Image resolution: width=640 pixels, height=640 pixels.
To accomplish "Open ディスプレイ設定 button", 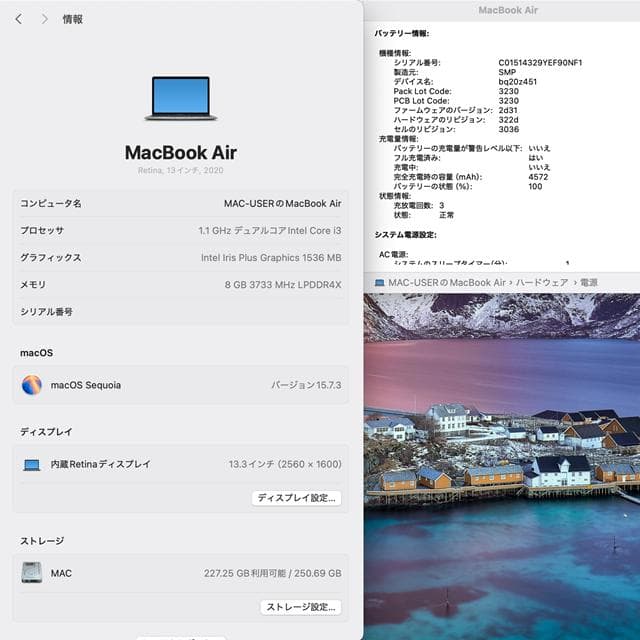I will pos(296,498).
